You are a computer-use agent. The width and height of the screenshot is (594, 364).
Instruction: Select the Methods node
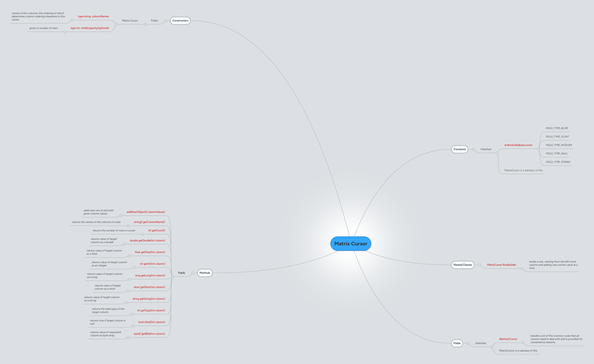[x=205, y=273]
